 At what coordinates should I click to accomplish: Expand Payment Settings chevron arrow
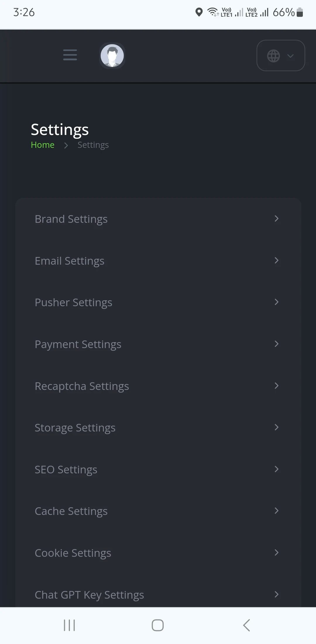pos(276,344)
